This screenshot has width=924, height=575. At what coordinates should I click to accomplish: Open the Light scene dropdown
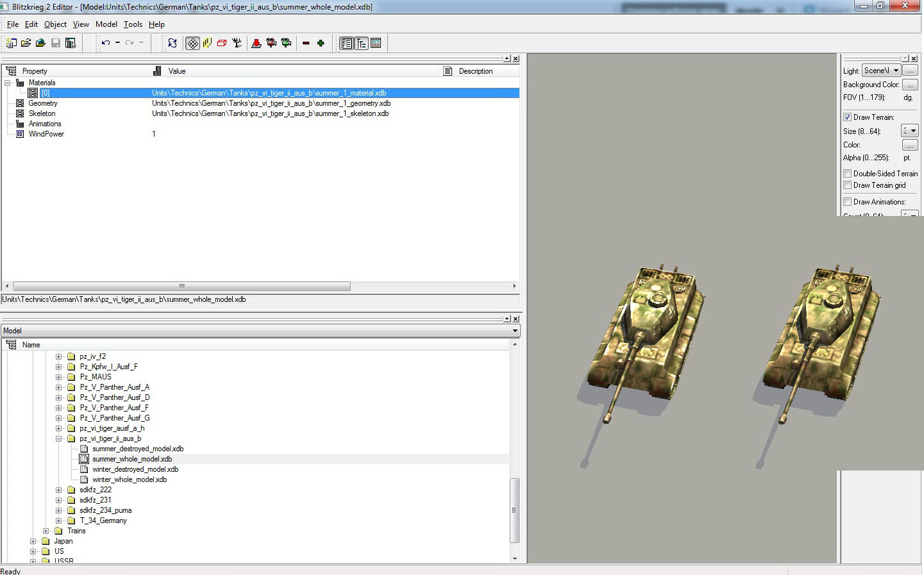coord(881,71)
